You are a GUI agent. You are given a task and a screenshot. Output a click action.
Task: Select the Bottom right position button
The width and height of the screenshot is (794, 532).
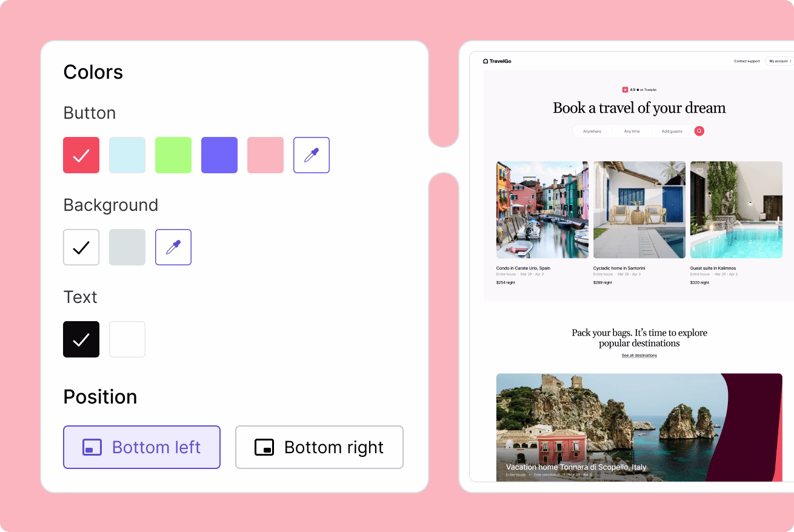pos(319,447)
